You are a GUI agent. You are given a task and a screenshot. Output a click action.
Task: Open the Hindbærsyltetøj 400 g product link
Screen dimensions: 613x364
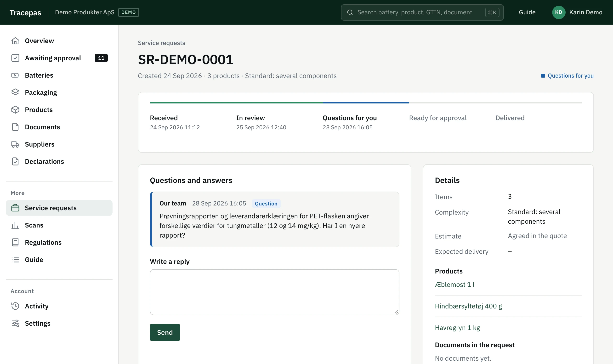pos(468,306)
